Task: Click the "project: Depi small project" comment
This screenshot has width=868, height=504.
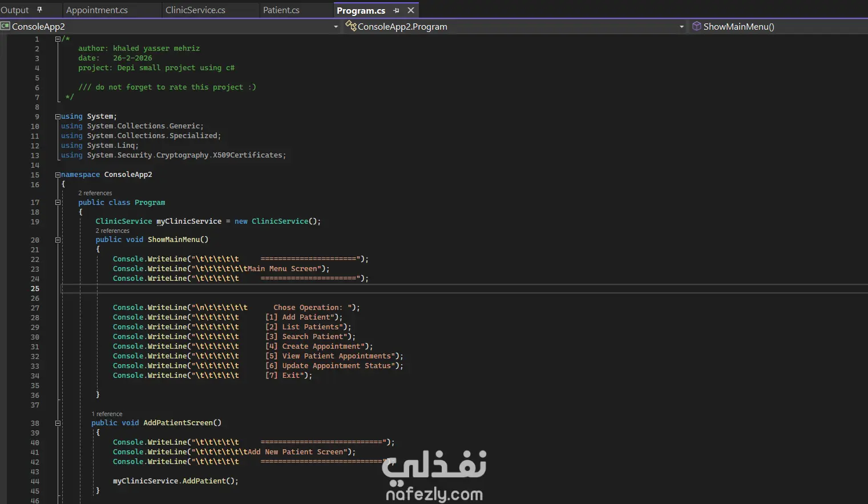Action: tap(156, 68)
